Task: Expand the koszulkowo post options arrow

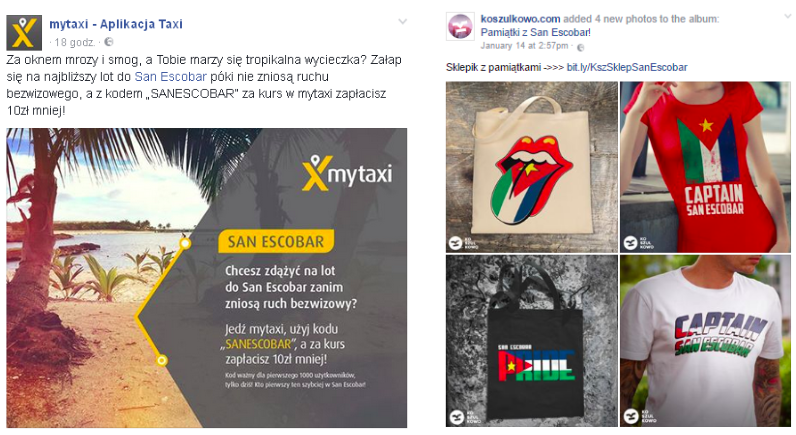Action: 787,17
